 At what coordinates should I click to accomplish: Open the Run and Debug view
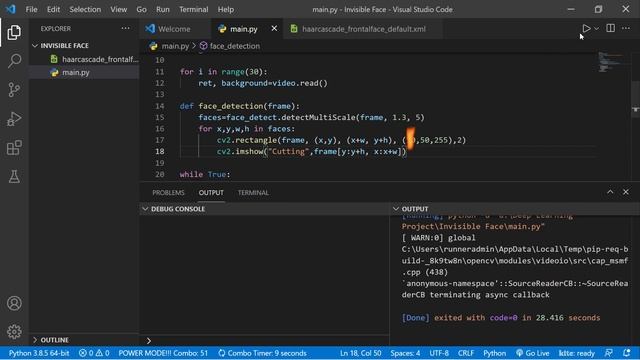click(14, 118)
